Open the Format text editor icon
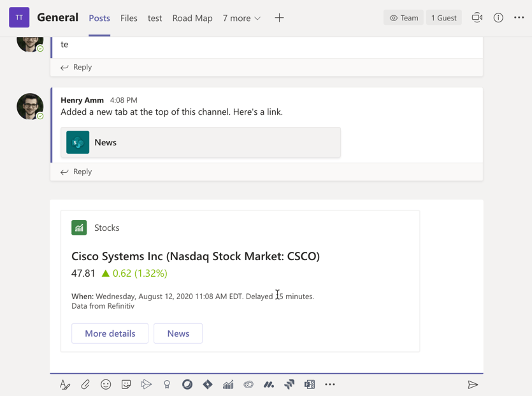The image size is (532, 396). 65,385
